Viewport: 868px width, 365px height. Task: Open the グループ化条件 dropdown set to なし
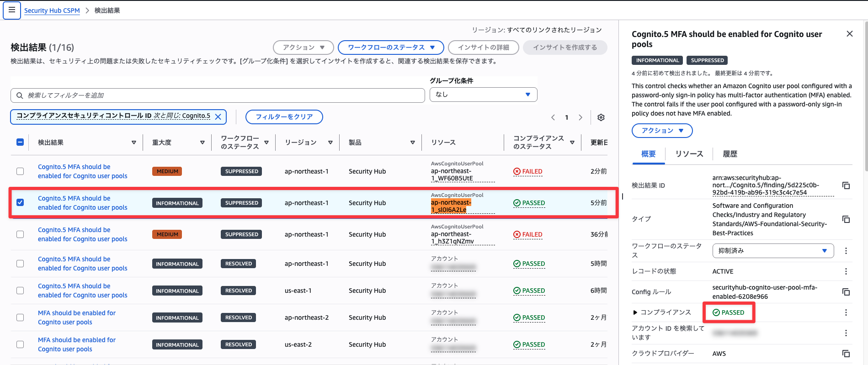pyautogui.click(x=483, y=95)
